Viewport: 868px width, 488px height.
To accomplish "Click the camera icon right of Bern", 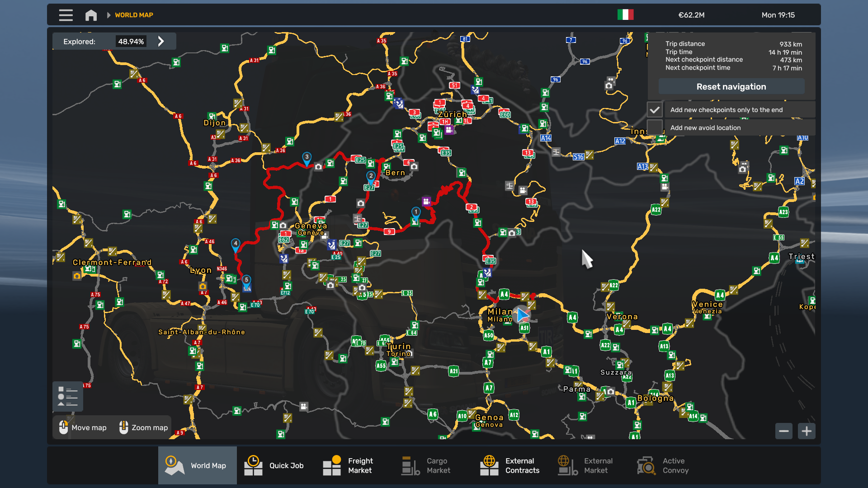I will 414,166.
